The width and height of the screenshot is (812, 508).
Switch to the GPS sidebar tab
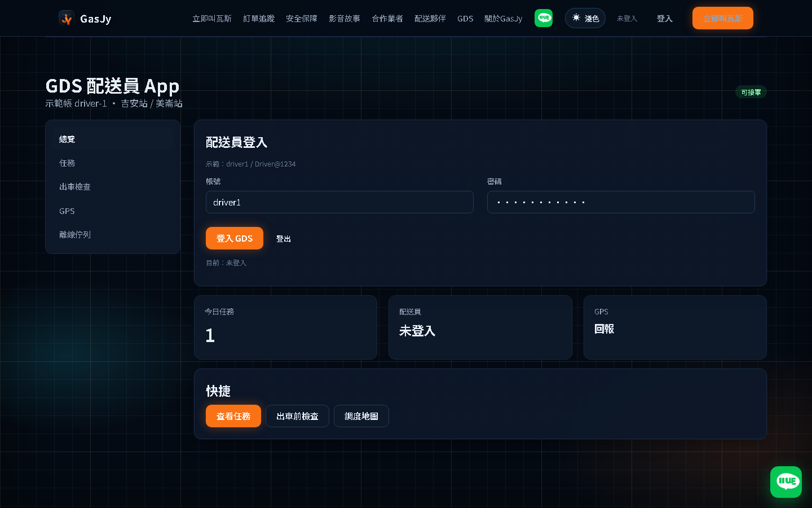click(x=113, y=211)
